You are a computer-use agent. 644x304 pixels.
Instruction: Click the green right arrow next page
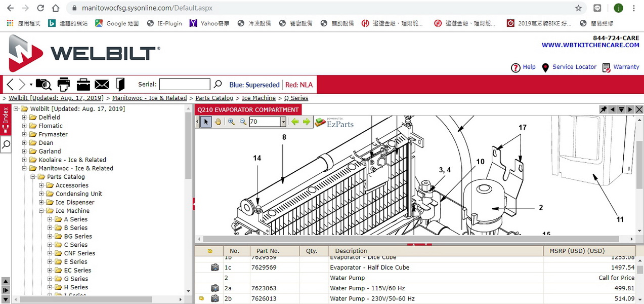(x=307, y=122)
